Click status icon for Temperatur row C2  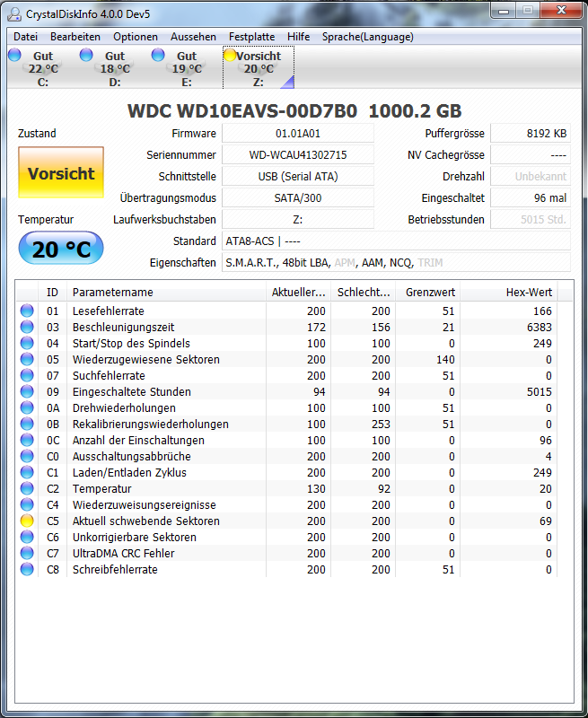(x=27, y=488)
